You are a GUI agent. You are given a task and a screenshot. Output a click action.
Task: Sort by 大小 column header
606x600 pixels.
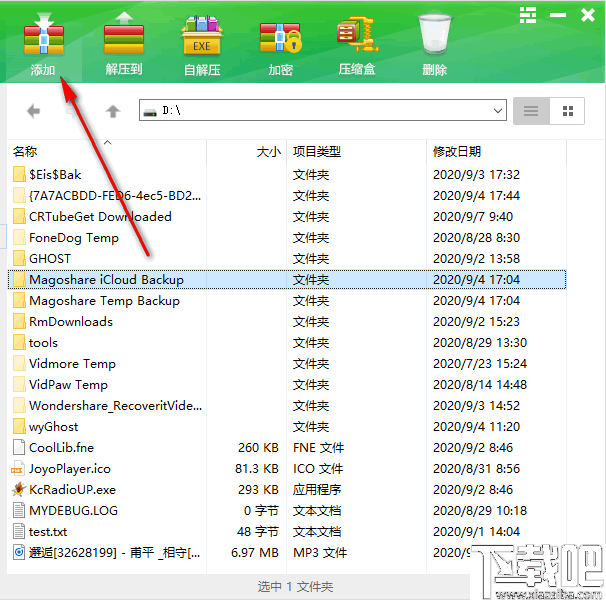click(269, 152)
